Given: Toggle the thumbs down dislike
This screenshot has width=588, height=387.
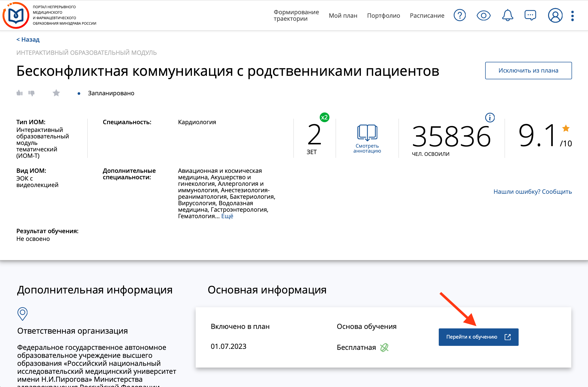Looking at the screenshot, I should (31, 93).
